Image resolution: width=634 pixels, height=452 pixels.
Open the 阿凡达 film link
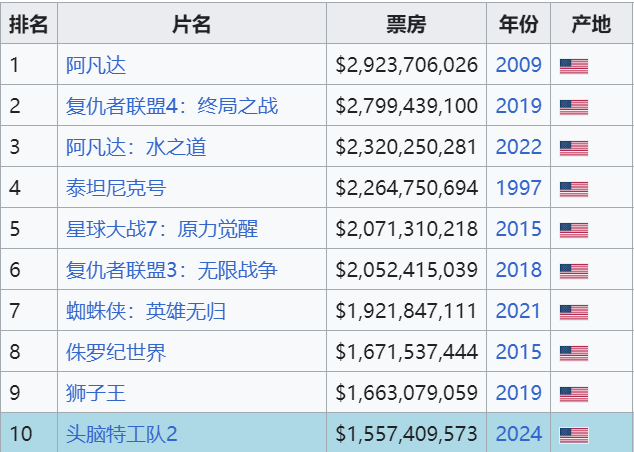pyautogui.click(x=96, y=65)
